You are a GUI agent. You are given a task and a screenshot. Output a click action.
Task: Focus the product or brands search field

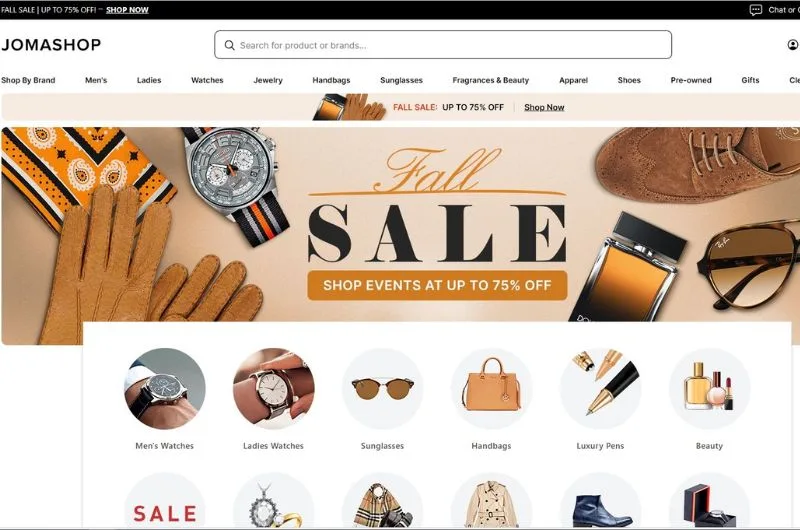pos(443,45)
